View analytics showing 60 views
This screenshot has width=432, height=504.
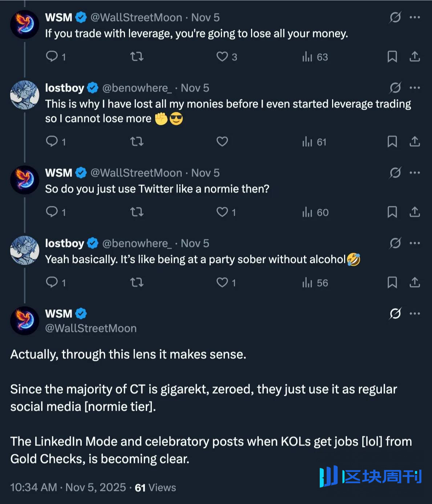[315, 212]
